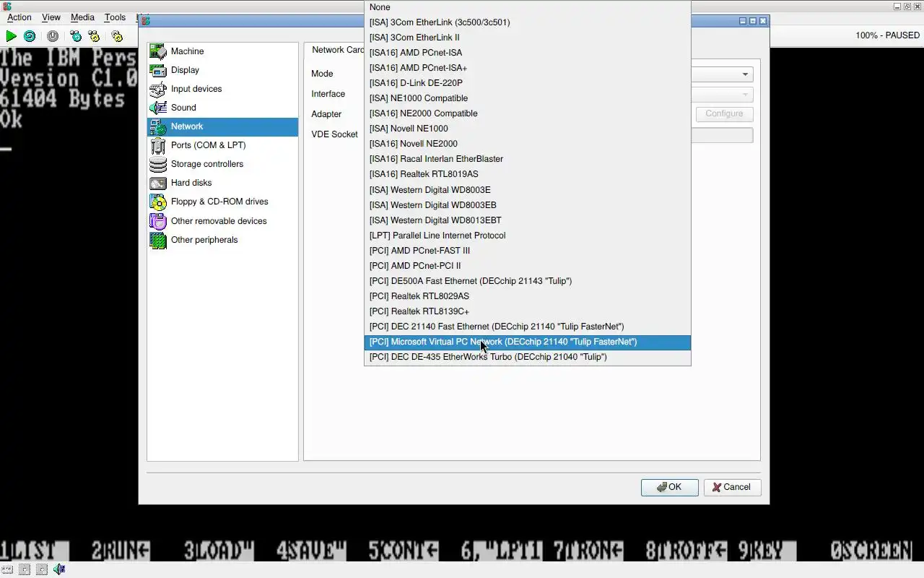The image size is (924, 578).
Task: Click the teal Hard reset toolbar icon
Action: pyautogui.click(x=30, y=35)
